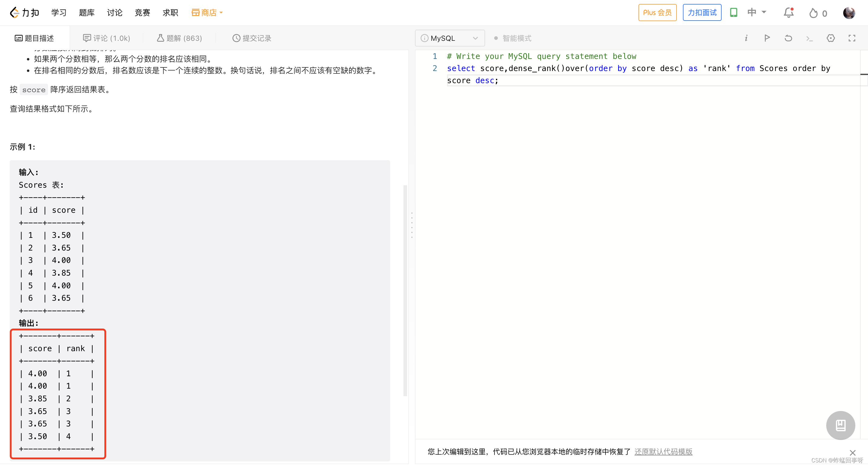
Task: Click 还原默认代码模版 link
Action: (x=663, y=451)
